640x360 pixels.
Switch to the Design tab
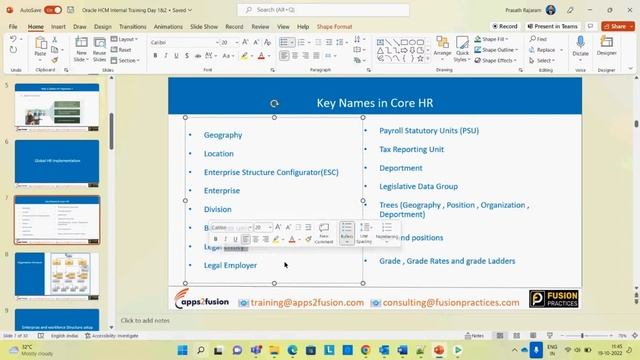102,27
